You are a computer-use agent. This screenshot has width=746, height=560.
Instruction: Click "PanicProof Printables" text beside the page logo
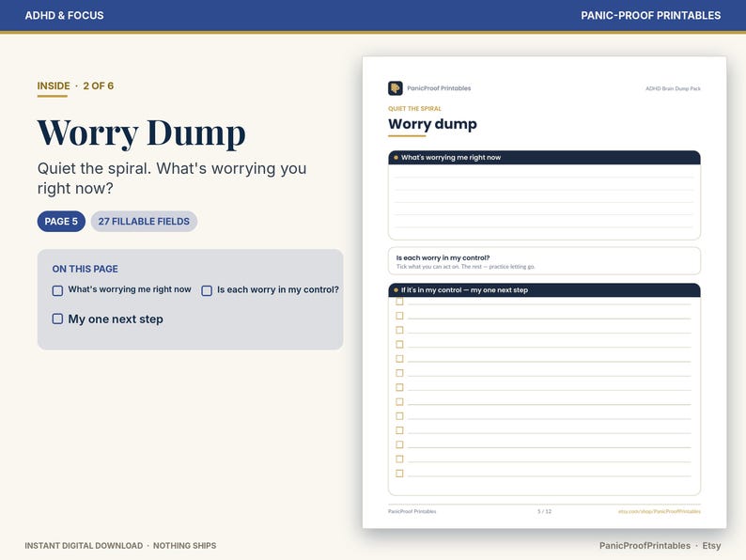click(439, 88)
